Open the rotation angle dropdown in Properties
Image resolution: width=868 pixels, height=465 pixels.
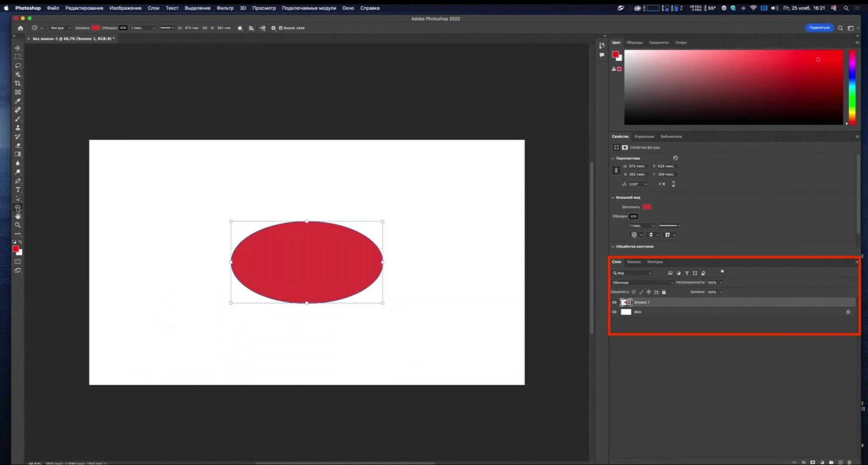tap(646, 184)
